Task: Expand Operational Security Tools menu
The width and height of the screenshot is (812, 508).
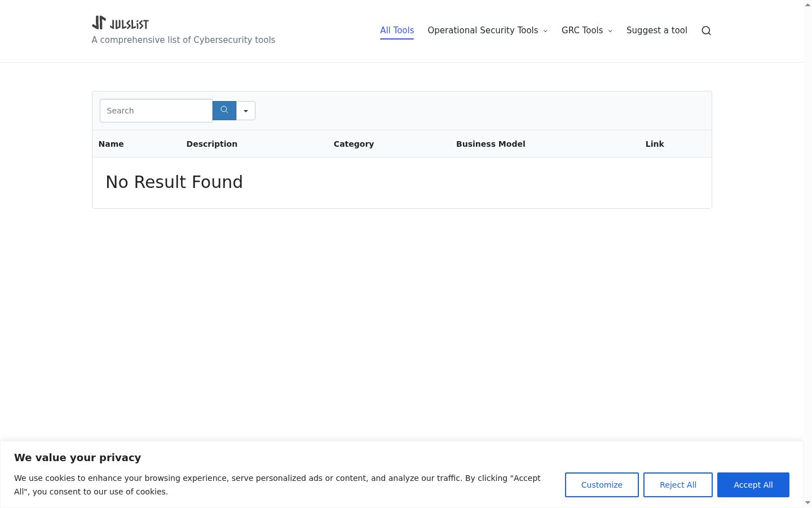Action: coord(488,30)
